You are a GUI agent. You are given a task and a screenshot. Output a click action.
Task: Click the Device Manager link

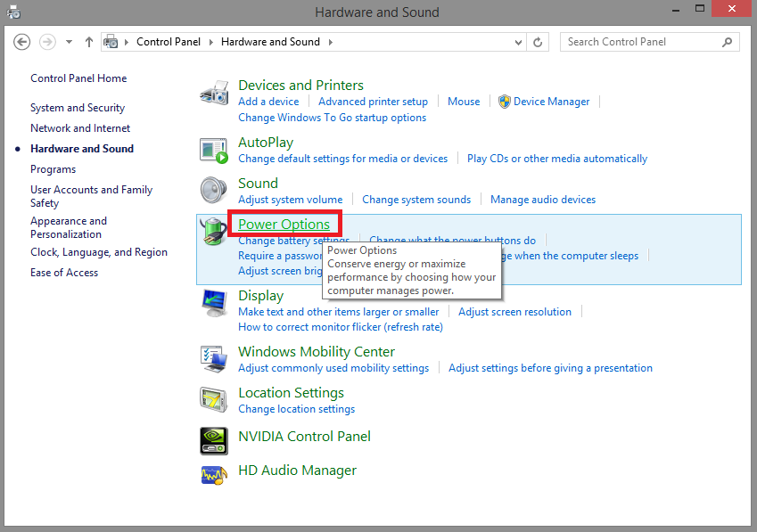click(551, 102)
